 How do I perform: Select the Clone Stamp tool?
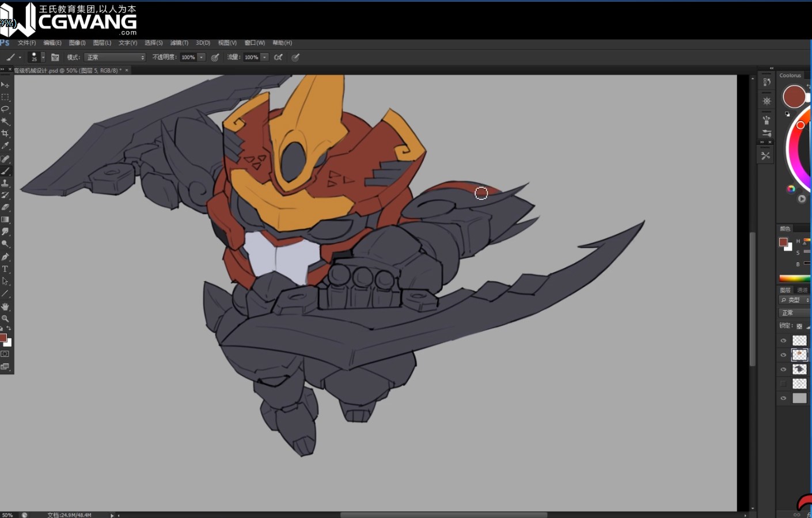pos(5,183)
